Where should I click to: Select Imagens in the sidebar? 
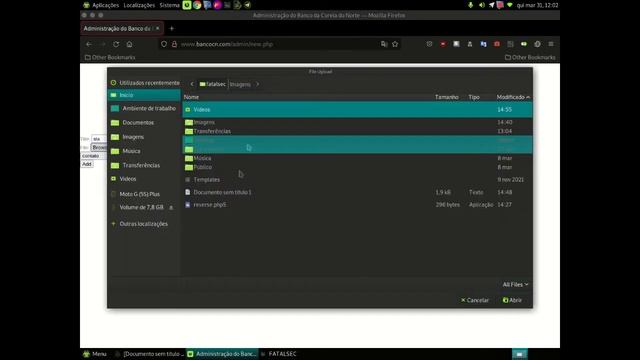(x=144, y=137)
